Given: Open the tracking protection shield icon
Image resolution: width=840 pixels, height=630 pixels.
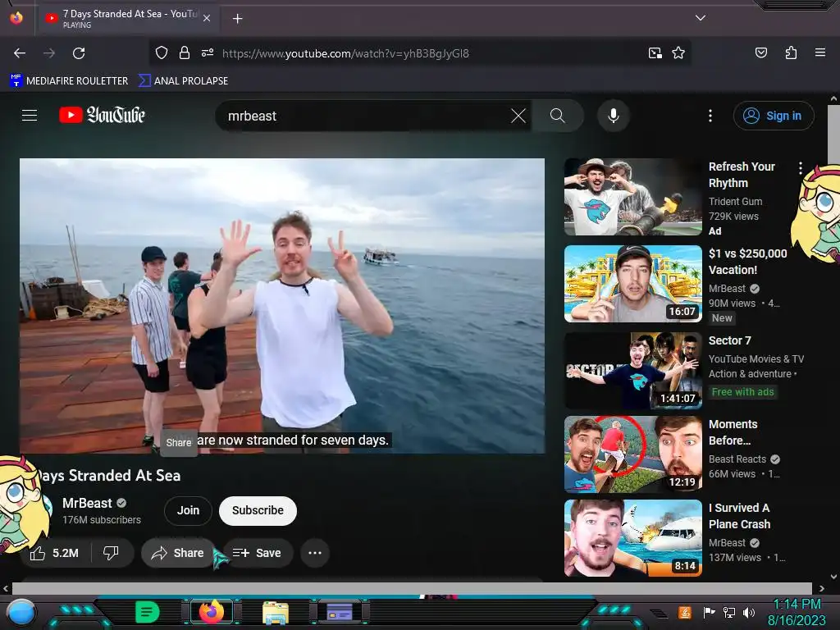Looking at the screenshot, I should pos(162,53).
